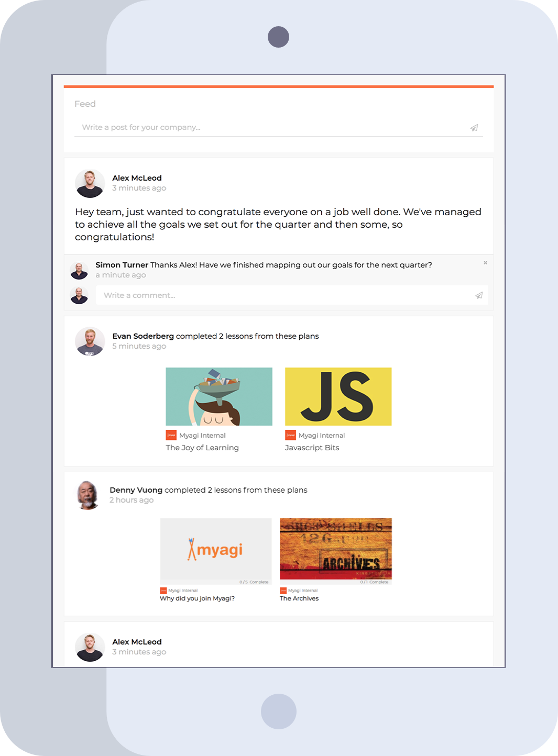The height and width of the screenshot is (756, 558).
Task: Open the 'Why did you join Myagi?' thumbnail
Action: [216, 551]
